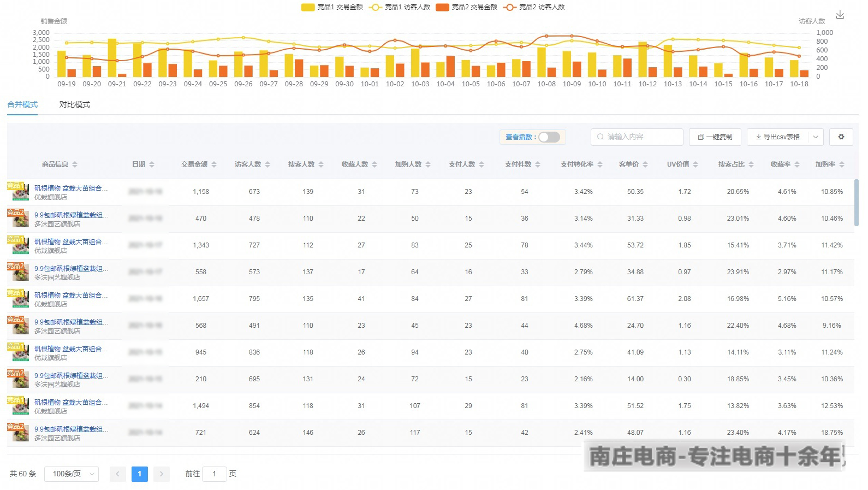This screenshot has width=868, height=490.
Task: Open product link in row with 558
Action: [x=71, y=268]
